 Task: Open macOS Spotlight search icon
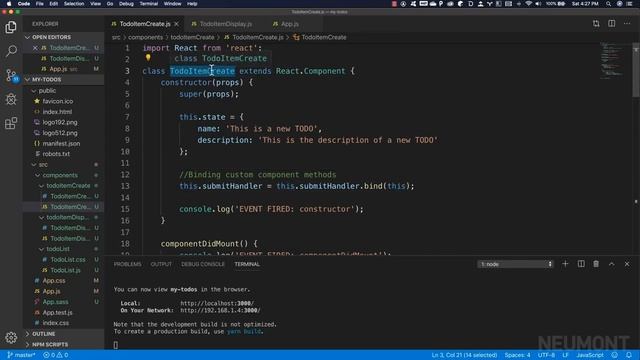(608, 4)
